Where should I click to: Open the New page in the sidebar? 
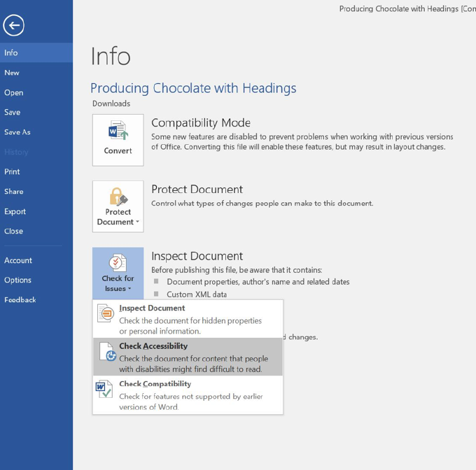pos(36,73)
